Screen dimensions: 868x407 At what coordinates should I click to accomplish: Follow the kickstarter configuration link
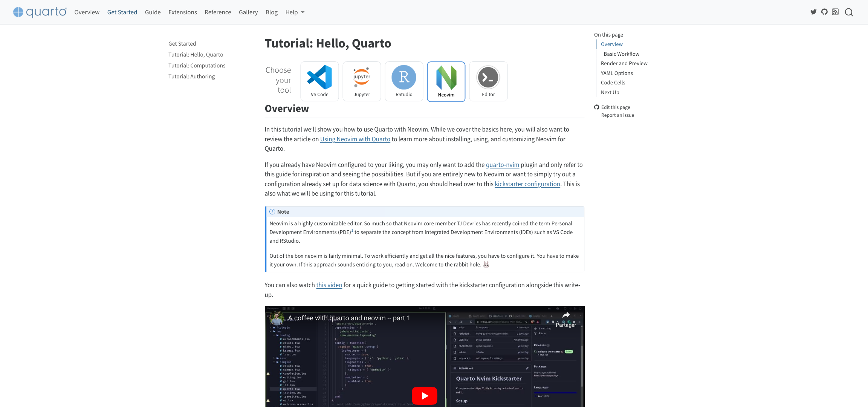tap(527, 184)
